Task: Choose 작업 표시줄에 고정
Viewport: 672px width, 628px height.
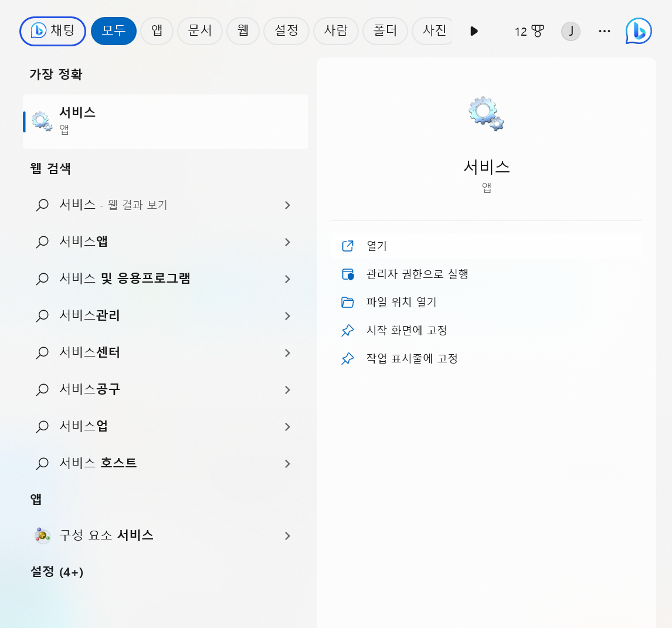Action: coord(486,358)
